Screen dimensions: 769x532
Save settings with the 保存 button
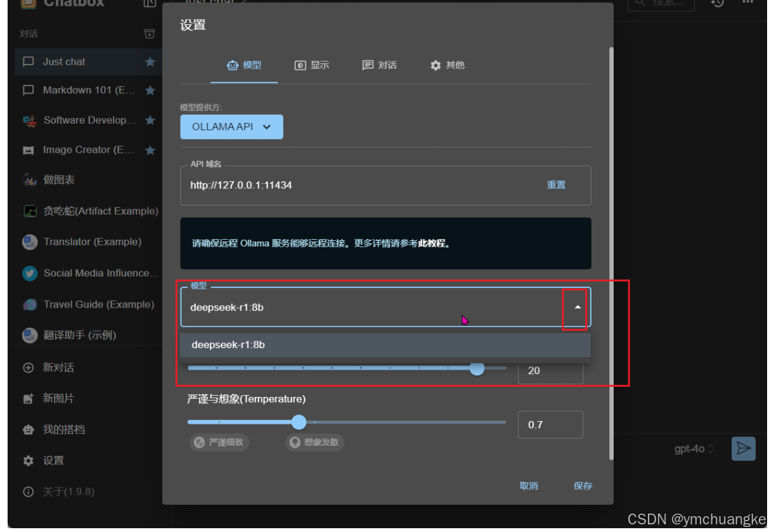pos(583,486)
